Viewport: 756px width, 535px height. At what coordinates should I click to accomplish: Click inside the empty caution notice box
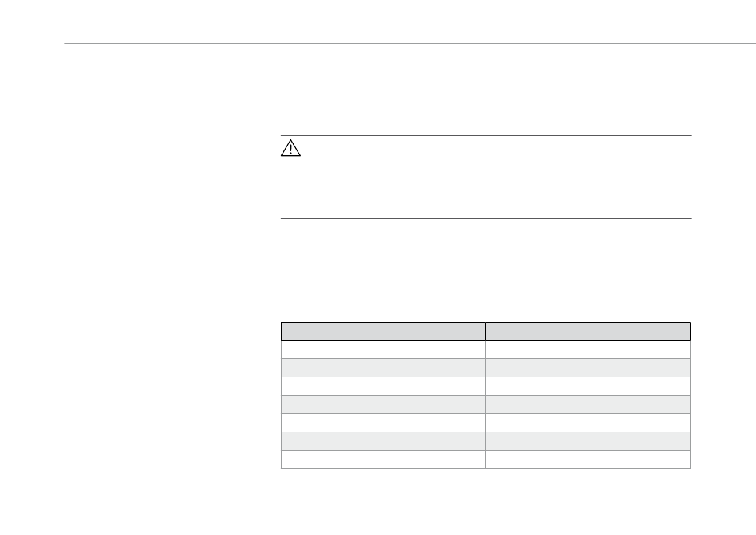[x=486, y=177]
